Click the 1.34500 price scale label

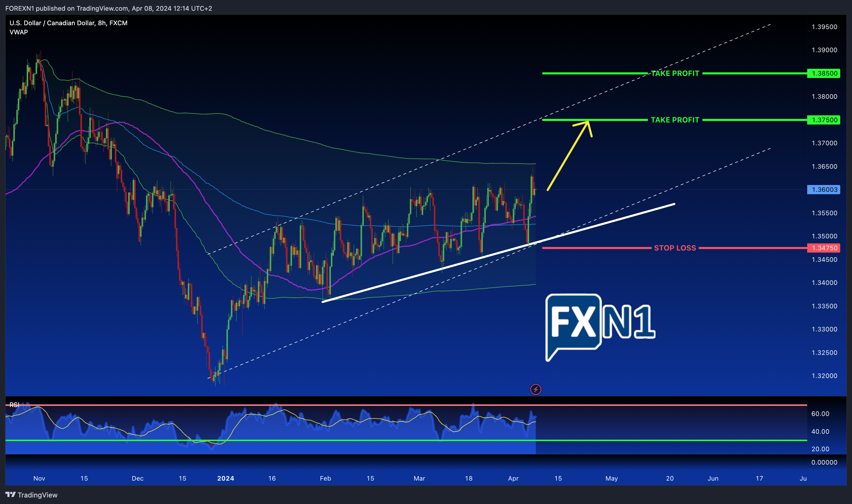[x=824, y=259]
